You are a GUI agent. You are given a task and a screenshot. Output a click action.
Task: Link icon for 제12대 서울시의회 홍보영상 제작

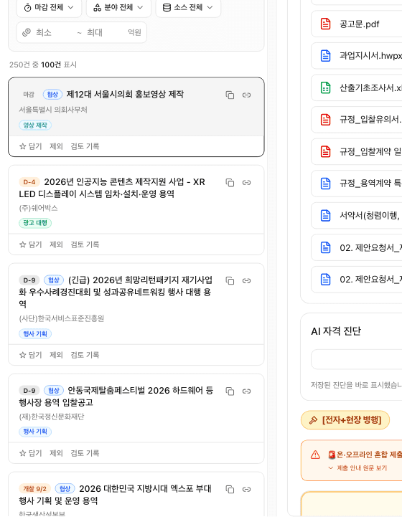click(x=247, y=95)
